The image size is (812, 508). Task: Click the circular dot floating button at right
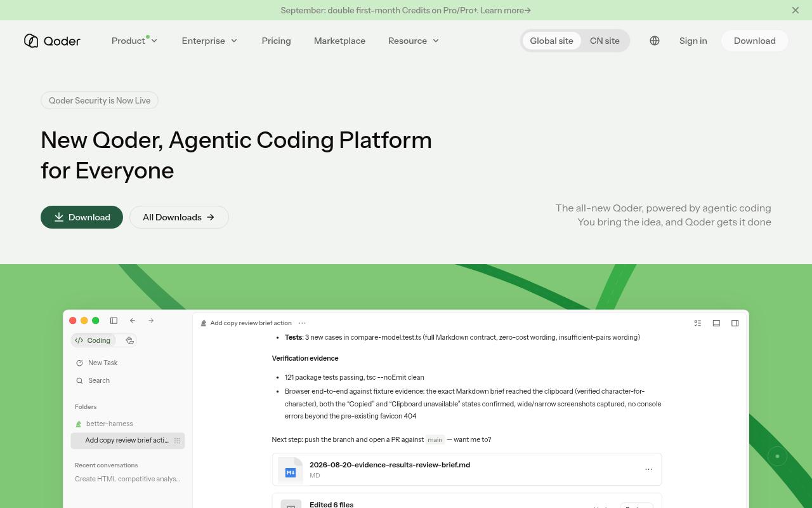(777, 456)
